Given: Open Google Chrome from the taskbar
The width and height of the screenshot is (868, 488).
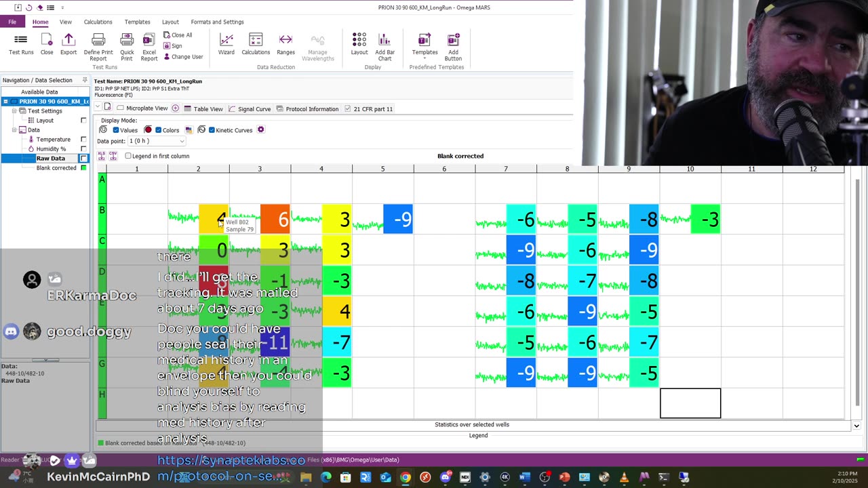Looking at the screenshot, I should (405, 477).
